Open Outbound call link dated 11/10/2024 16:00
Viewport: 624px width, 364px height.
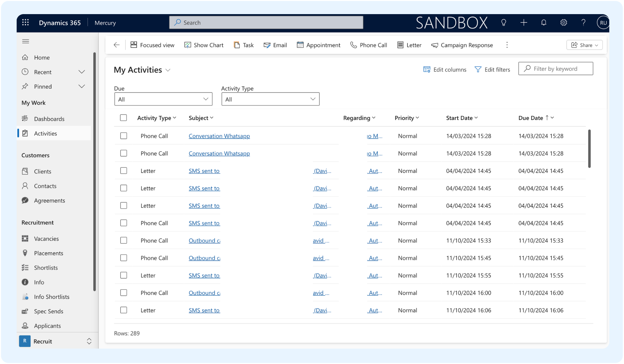205,293
